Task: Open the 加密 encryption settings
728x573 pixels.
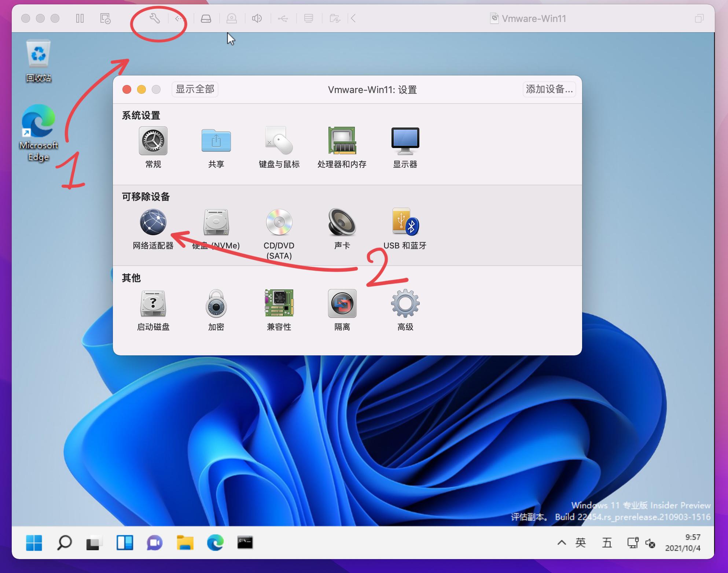Action: [216, 303]
